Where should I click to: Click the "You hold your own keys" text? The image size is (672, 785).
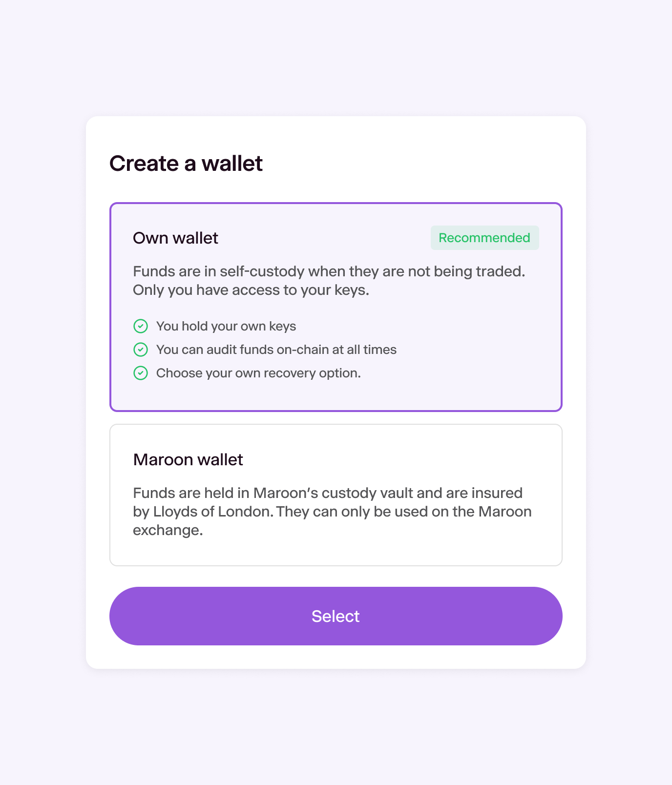(226, 326)
